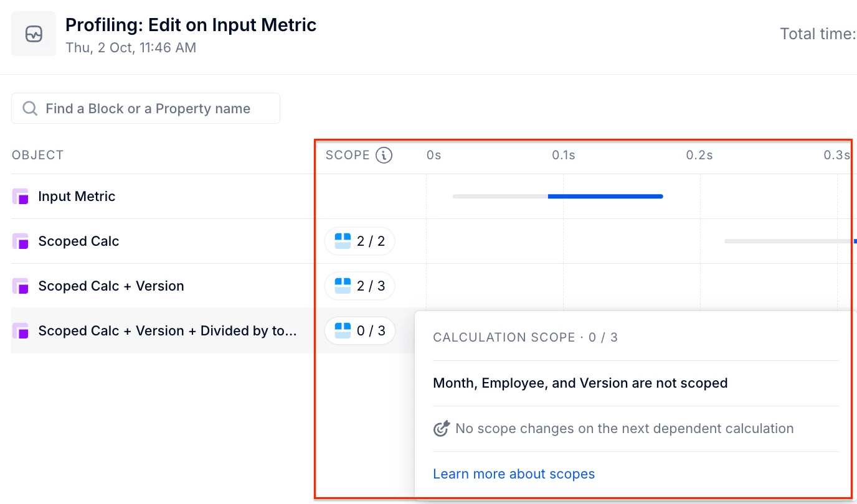
Task: Select the Scoped Calc + Version row
Action: [111, 286]
